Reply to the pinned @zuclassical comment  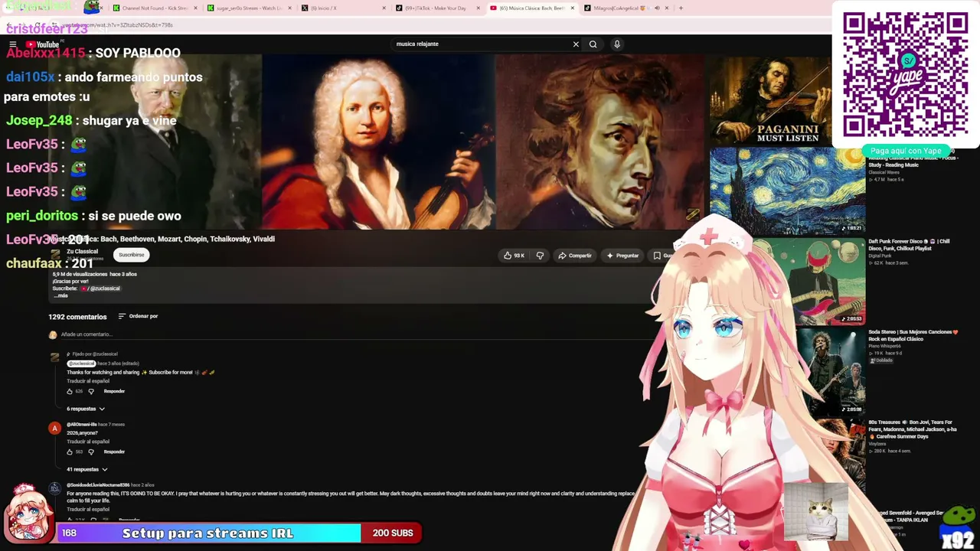[x=114, y=391]
